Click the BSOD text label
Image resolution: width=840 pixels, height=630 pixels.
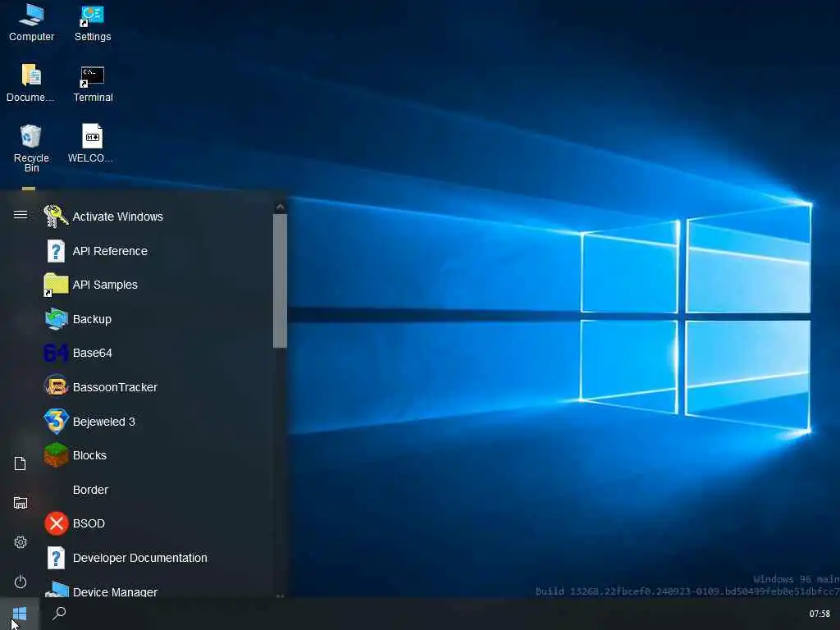89,523
